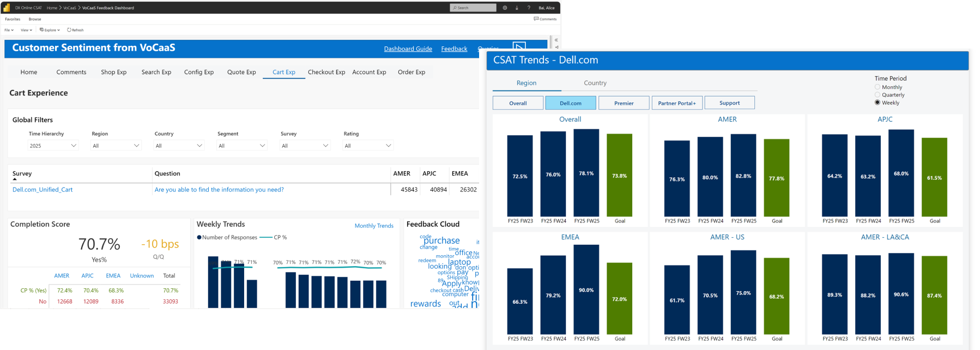Click the green Goal bar in Overall chart
Viewport: 980px width, 350px height.
coord(619,176)
